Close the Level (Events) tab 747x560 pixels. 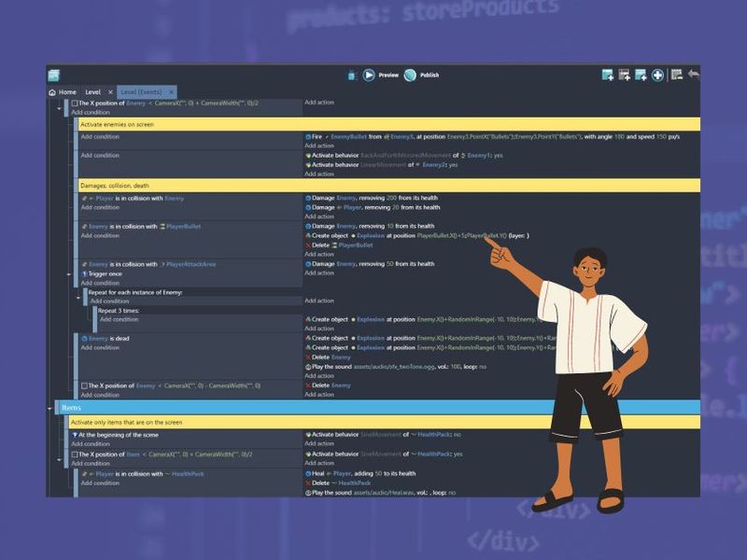171,91
